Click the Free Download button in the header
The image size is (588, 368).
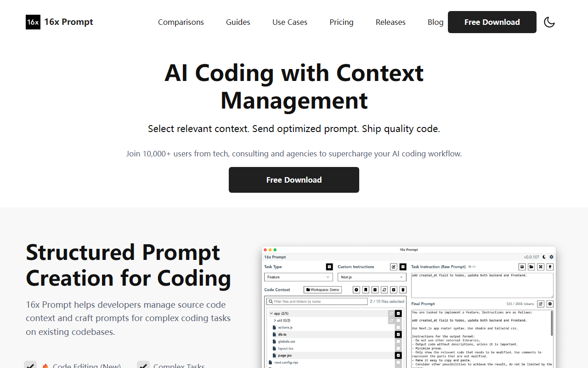492,22
